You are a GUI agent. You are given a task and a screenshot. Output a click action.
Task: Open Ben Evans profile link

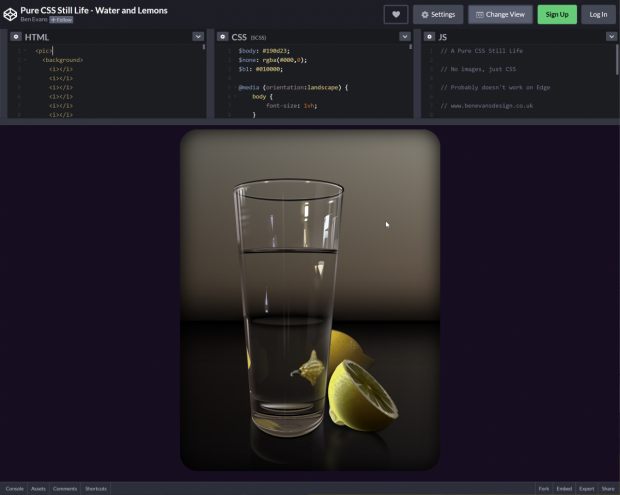(33, 19)
